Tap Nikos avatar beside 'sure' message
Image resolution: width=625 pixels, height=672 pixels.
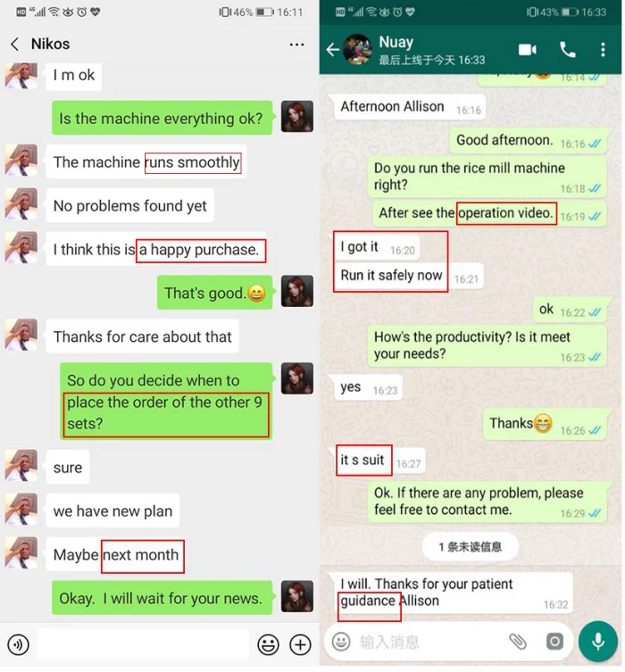point(21,466)
